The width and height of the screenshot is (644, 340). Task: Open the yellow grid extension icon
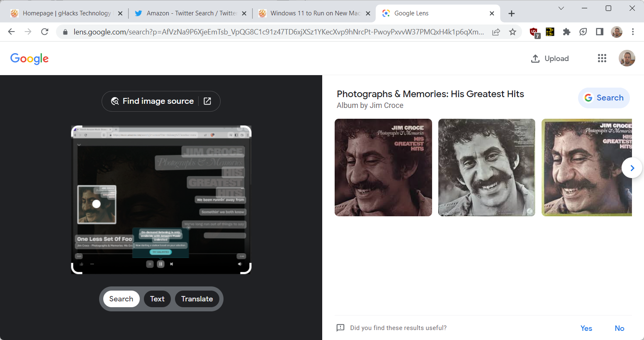point(550,32)
